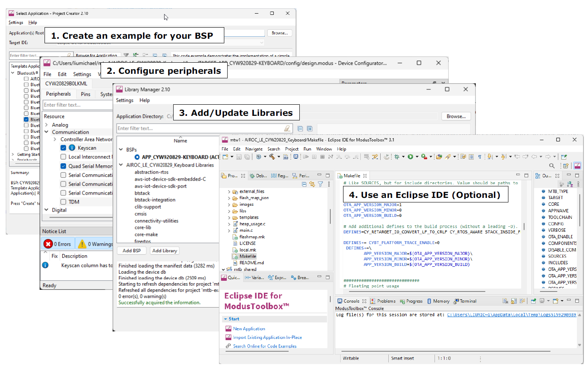Screen dimensions: 588x369
Task: Select the Makefile in Project Explorer
Action: 247,256
